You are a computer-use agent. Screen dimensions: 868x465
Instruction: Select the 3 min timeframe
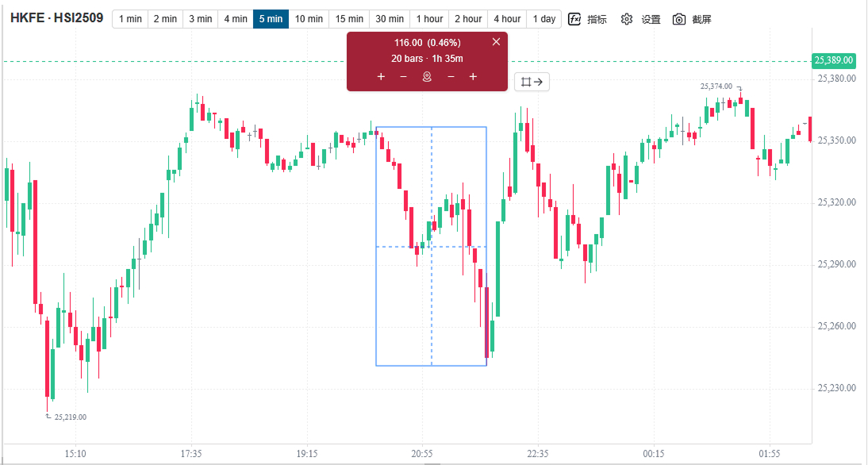pyautogui.click(x=200, y=19)
